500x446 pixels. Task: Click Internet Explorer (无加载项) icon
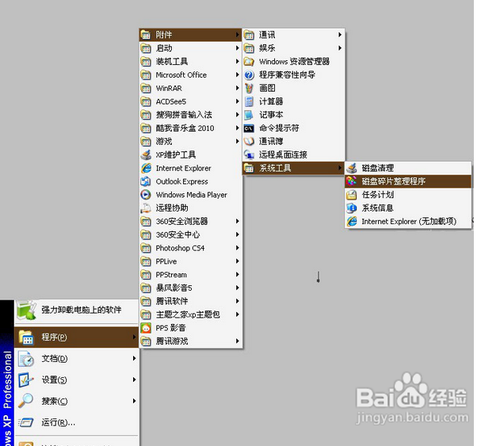[x=352, y=221]
